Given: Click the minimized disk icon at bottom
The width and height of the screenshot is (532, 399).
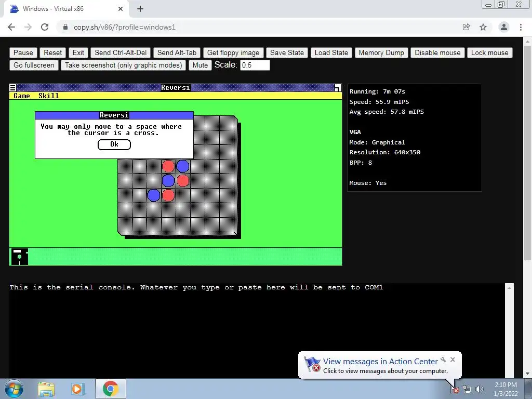Looking at the screenshot, I should (19, 257).
